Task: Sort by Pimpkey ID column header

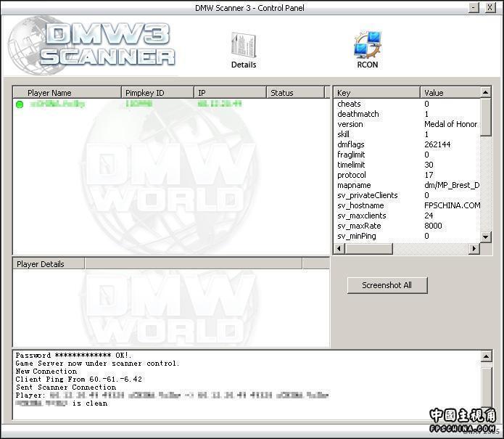Action: (157, 93)
